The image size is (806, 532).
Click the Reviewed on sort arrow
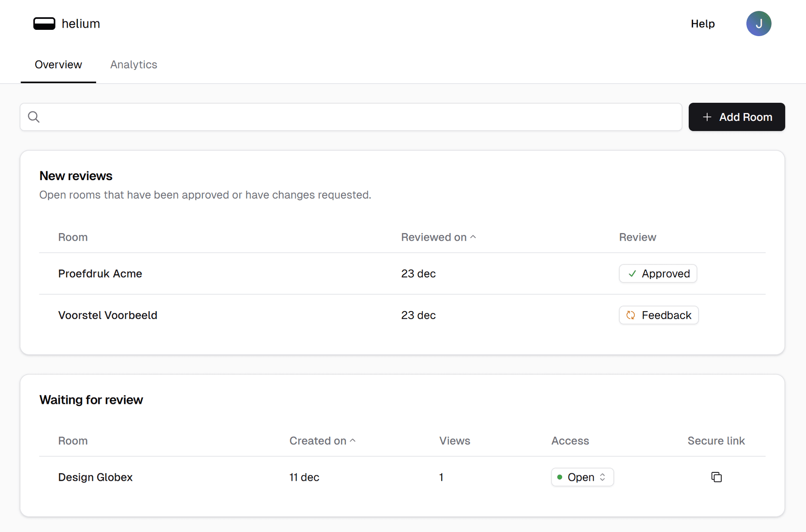473,237
